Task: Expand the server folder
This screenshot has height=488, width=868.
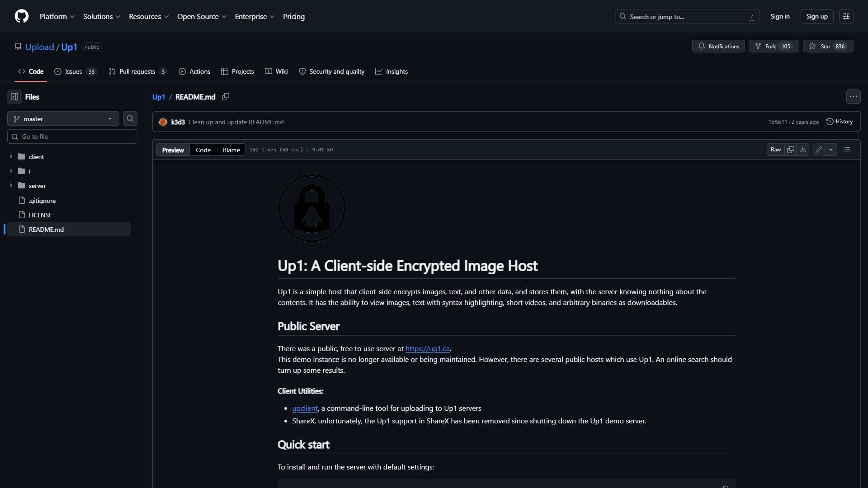Action: pos(11,185)
